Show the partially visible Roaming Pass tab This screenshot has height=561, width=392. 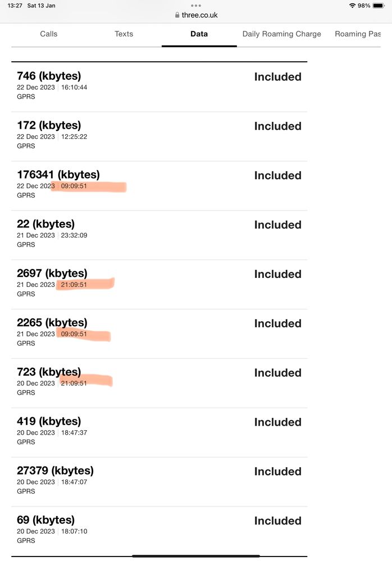(x=358, y=34)
